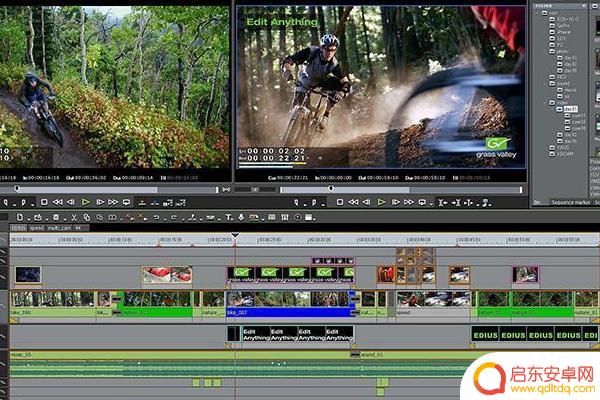The width and height of the screenshot is (600, 400).
Task: Open dropdown arrow beside Open Project icon
Action: (47, 219)
